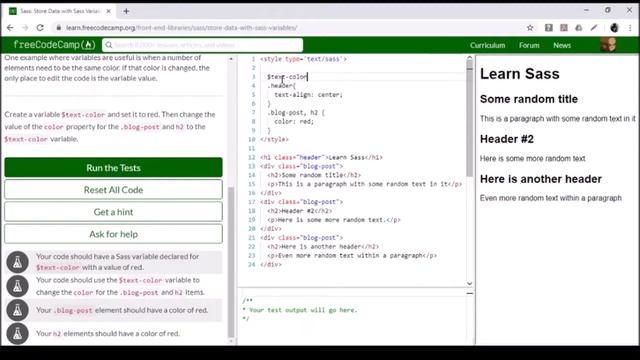View the site padlock security info

pyautogui.click(x=59, y=28)
